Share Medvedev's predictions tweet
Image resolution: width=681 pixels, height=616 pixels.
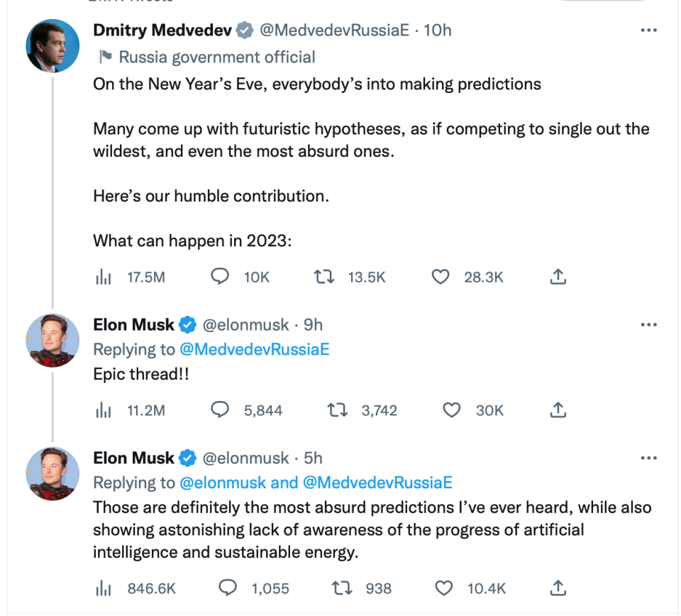pos(558,277)
